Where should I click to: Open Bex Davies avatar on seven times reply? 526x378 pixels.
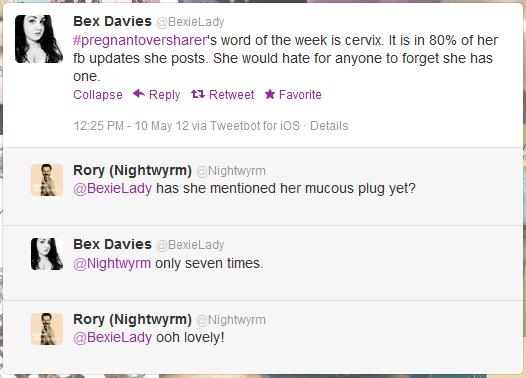[47, 254]
